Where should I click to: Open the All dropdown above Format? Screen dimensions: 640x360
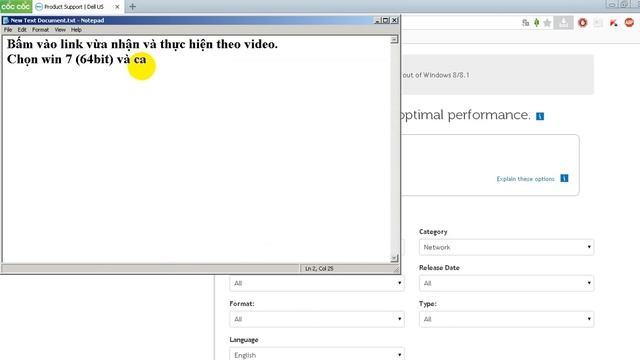tap(317, 283)
